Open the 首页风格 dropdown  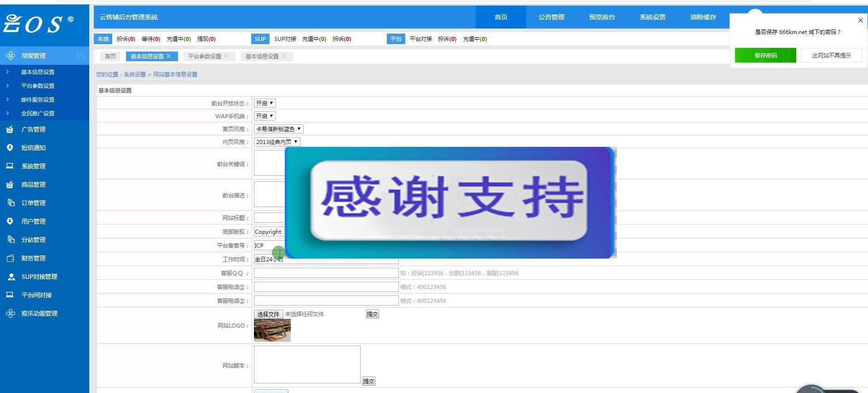tap(278, 129)
